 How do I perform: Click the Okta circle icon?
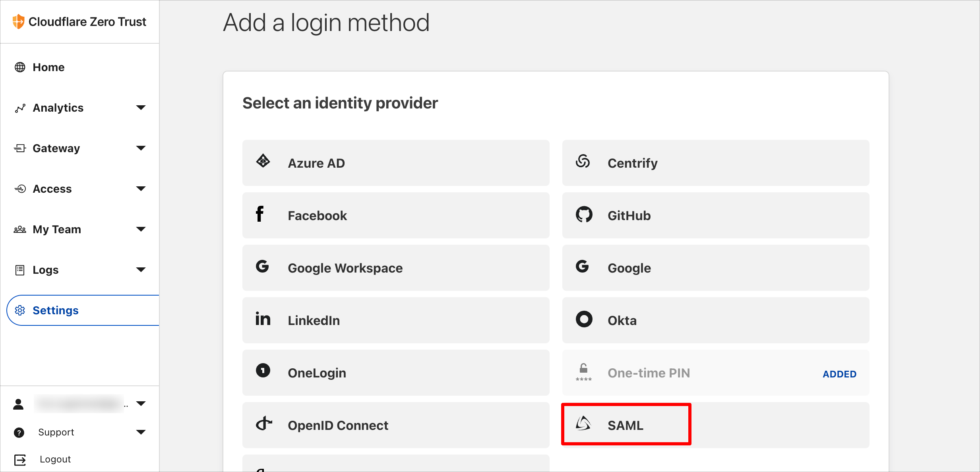tap(584, 319)
